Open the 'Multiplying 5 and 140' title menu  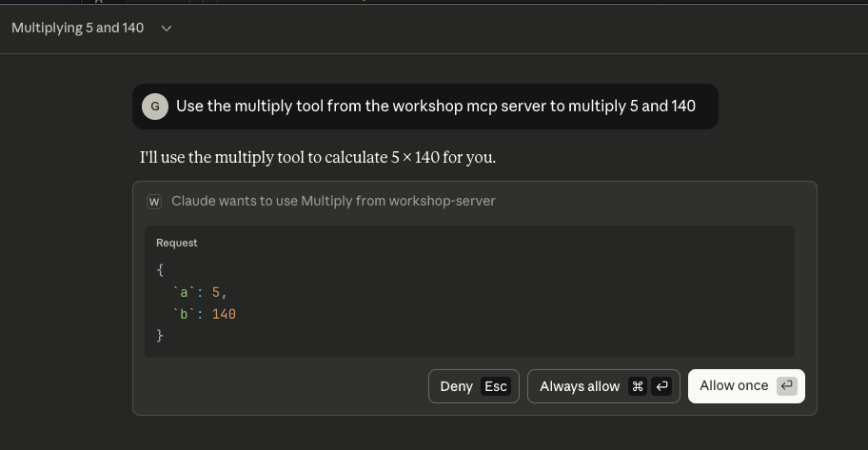pyautogui.click(x=78, y=29)
